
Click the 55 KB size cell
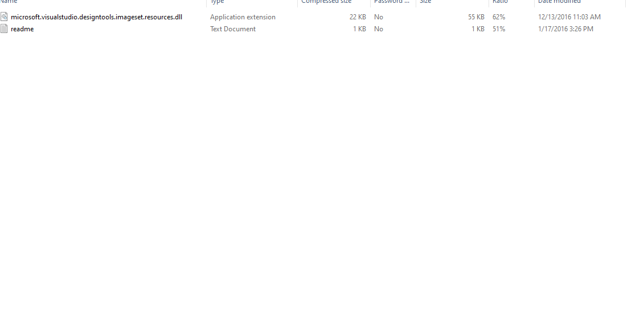(476, 17)
